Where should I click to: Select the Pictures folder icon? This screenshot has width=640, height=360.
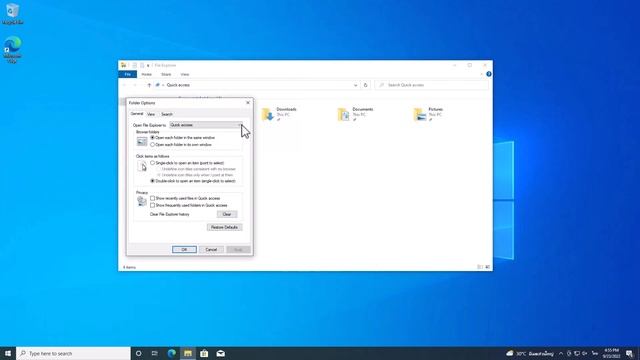coord(420,114)
